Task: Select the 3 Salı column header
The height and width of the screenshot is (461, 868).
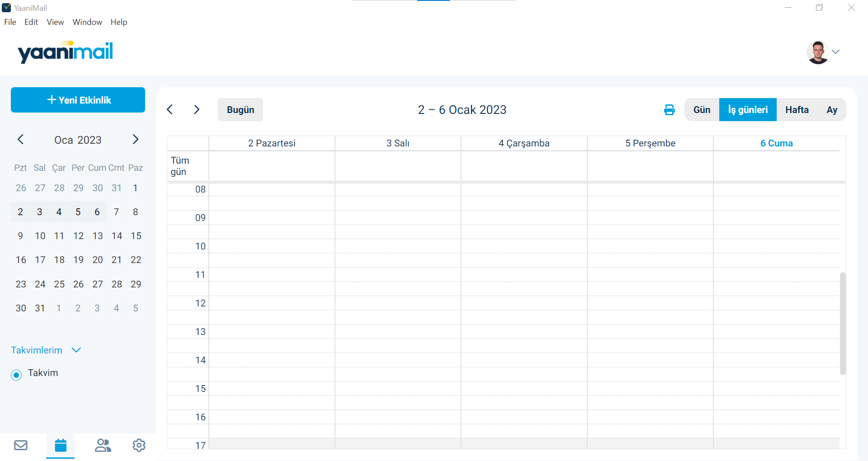Action: point(398,143)
